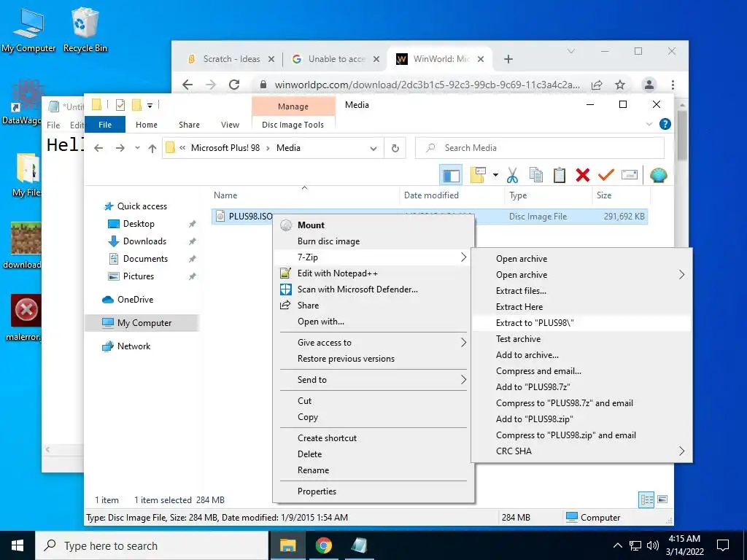The width and height of the screenshot is (747, 560).
Task: Open Customize Quick Access Toolbar dropdown
Action: (150, 105)
